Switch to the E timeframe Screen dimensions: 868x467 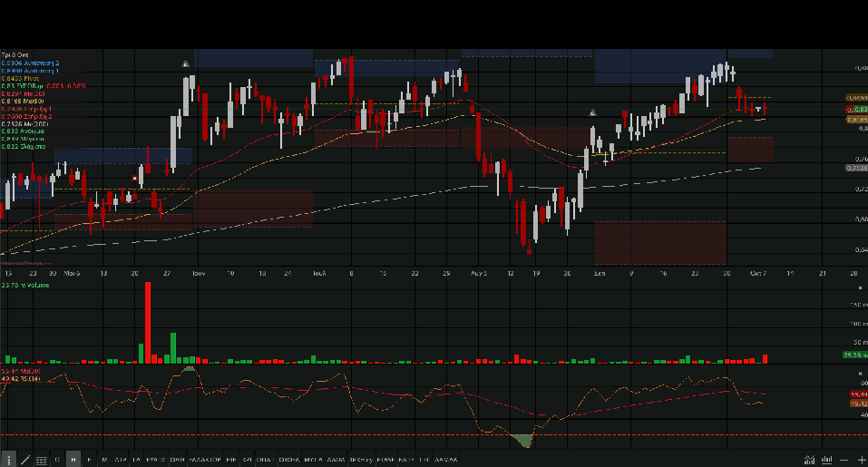click(x=89, y=460)
